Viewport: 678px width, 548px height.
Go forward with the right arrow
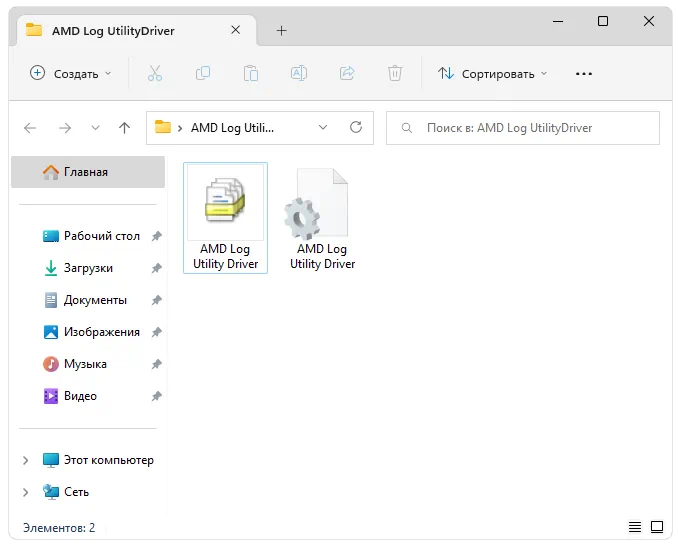tap(65, 128)
